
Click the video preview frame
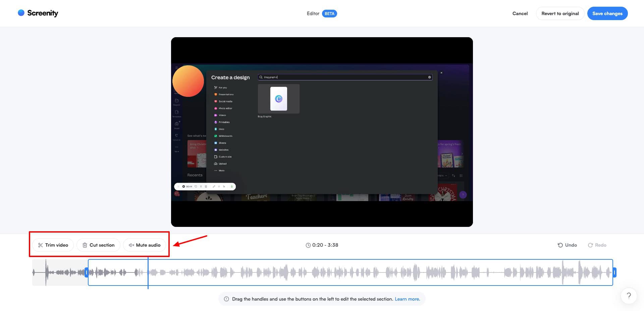[322, 132]
